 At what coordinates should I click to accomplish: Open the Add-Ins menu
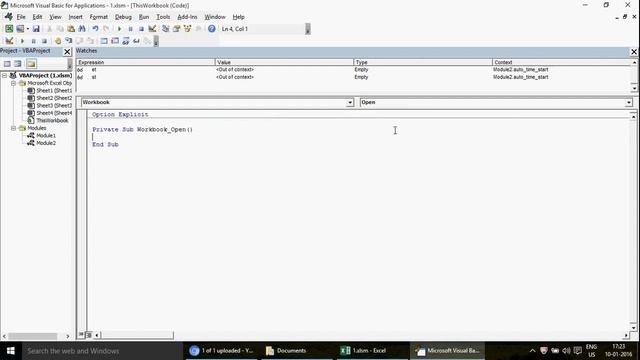pyautogui.click(x=187, y=17)
